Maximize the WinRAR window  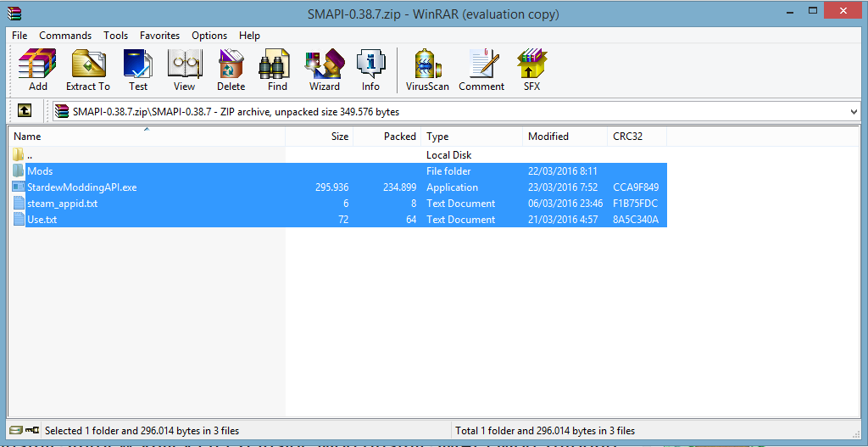[x=813, y=10]
